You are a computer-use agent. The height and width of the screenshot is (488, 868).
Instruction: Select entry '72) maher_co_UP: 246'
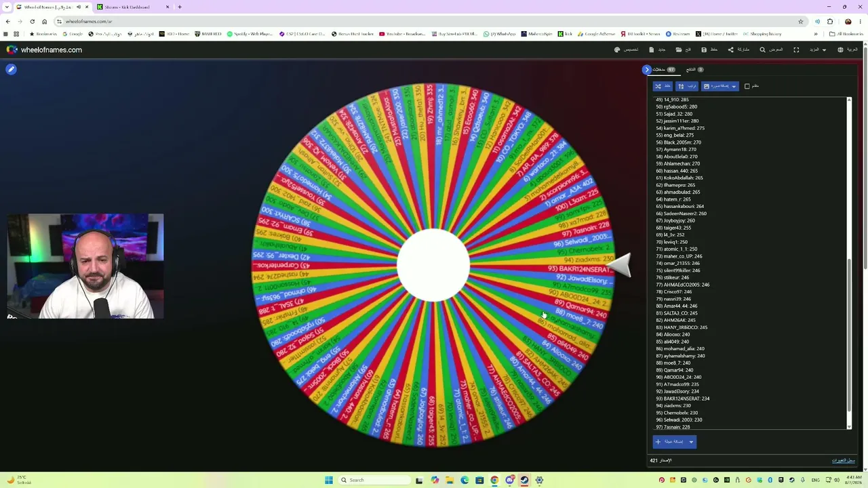[679, 256]
